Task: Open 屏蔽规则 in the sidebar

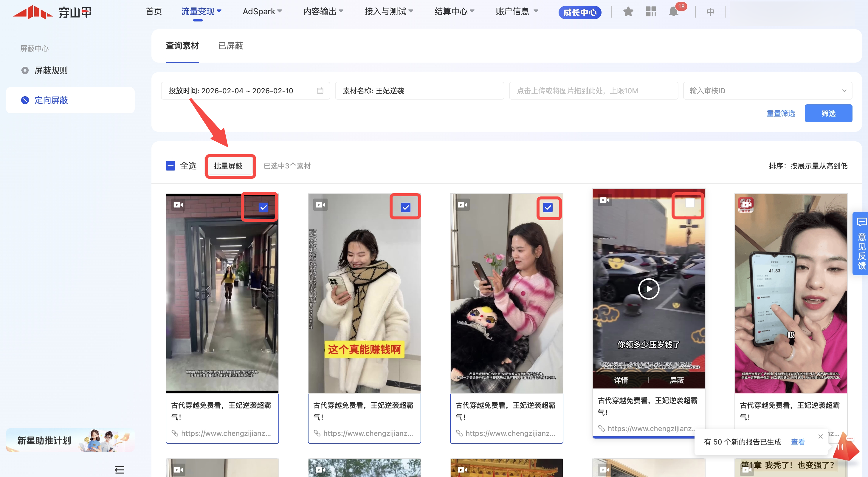Action: [51, 70]
